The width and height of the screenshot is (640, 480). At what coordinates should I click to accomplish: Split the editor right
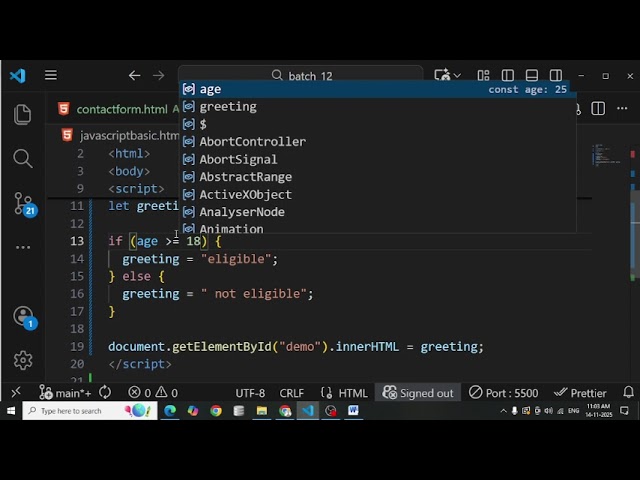[x=598, y=109]
